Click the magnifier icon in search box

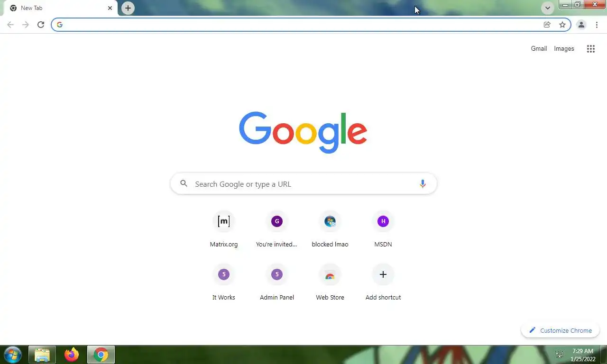point(184,183)
